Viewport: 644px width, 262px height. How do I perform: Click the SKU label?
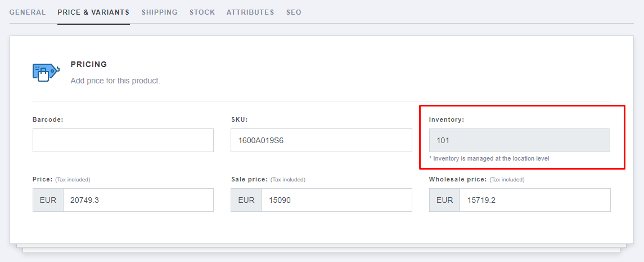(x=240, y=119)
